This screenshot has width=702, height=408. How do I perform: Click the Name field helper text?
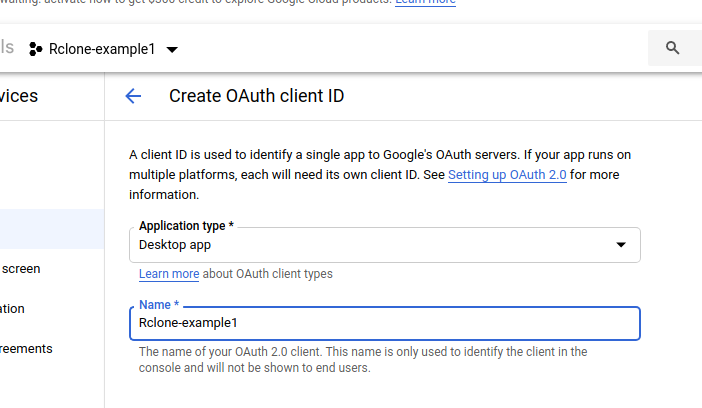pos(363,360)
